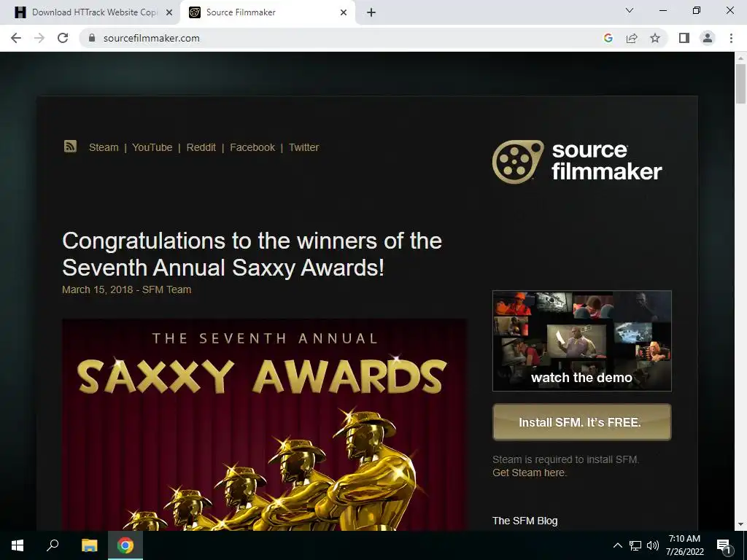Open the Saxxy Awards winners headline

pyautogui.click(x=252, y=254)
